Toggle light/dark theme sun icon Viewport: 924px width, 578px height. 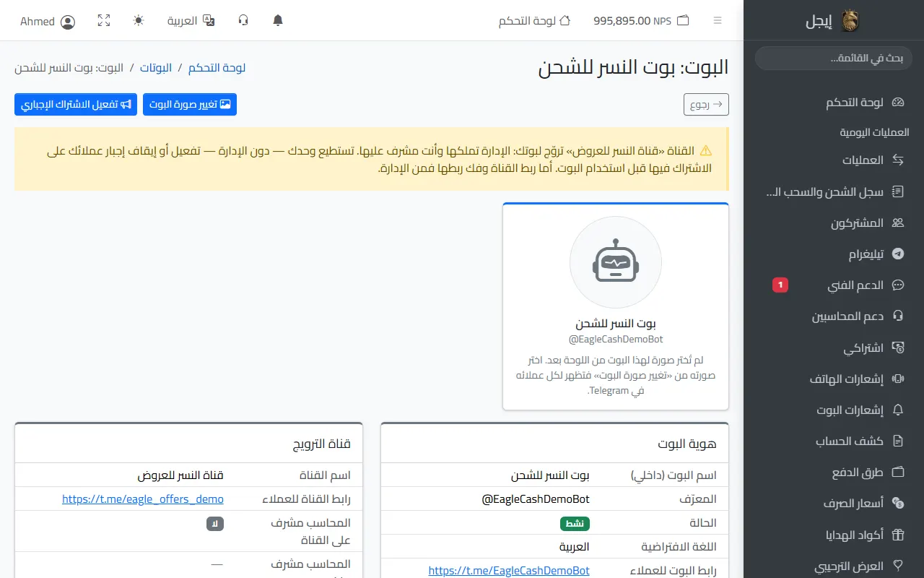(x=139, y=21)
